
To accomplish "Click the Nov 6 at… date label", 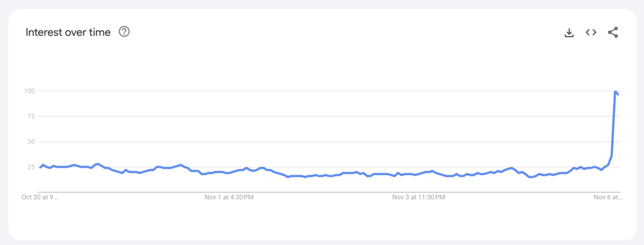I will click(x=608, y=197).
